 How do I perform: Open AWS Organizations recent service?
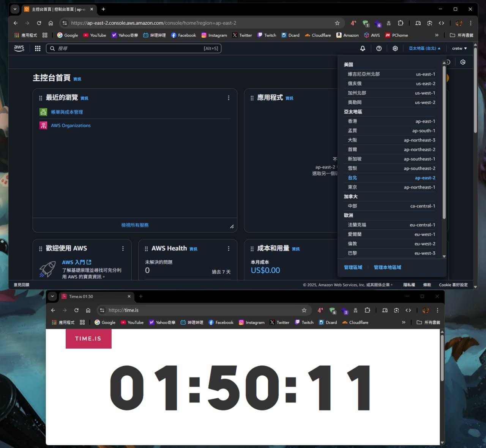tap(71, 126)
